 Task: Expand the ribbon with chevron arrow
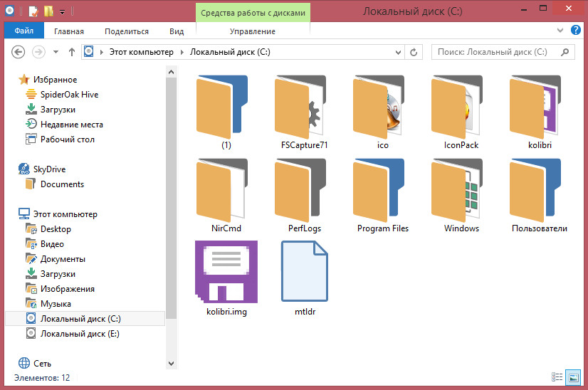[x=560, y=31]
